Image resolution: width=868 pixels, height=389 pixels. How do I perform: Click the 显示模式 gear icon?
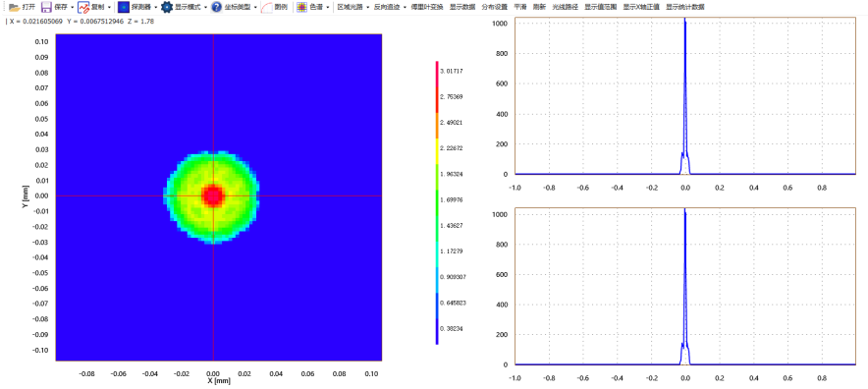pos(167,7)
